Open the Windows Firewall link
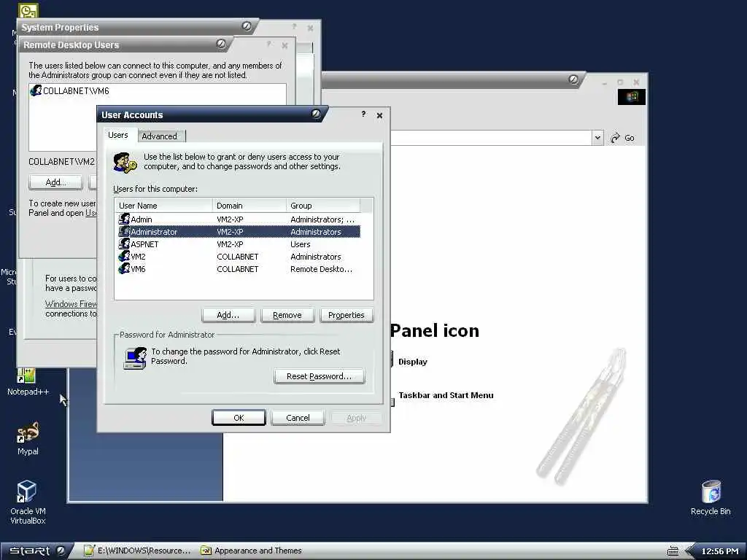 pos(71,304)
